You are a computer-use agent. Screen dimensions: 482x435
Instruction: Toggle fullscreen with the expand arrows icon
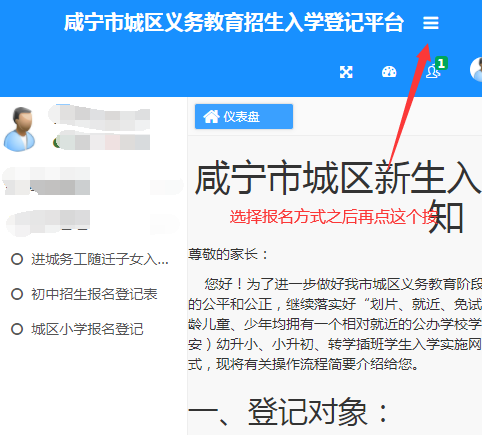click(x=346, y=72)
